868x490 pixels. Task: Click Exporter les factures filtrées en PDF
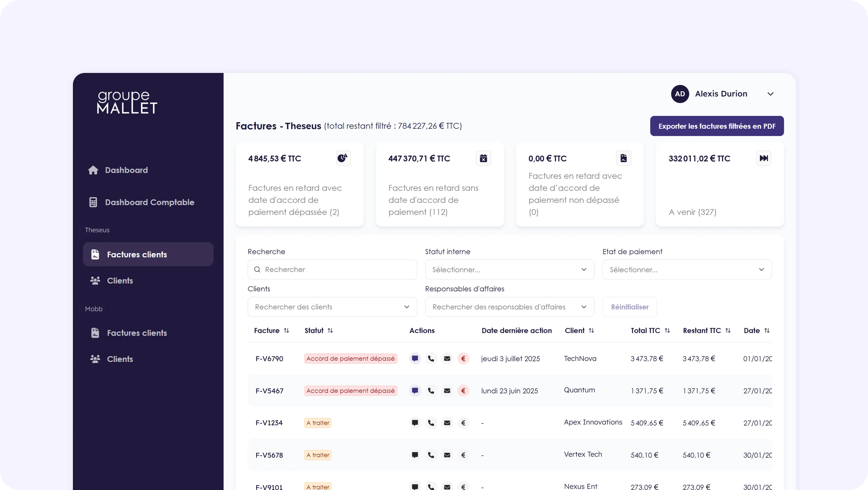(717, 126)
